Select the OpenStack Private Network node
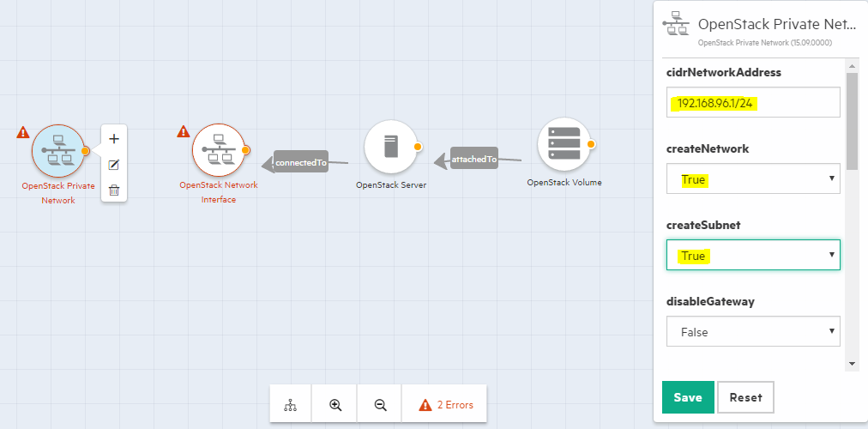This screenshot has height=429, width=868. click(x=58, y=150)
